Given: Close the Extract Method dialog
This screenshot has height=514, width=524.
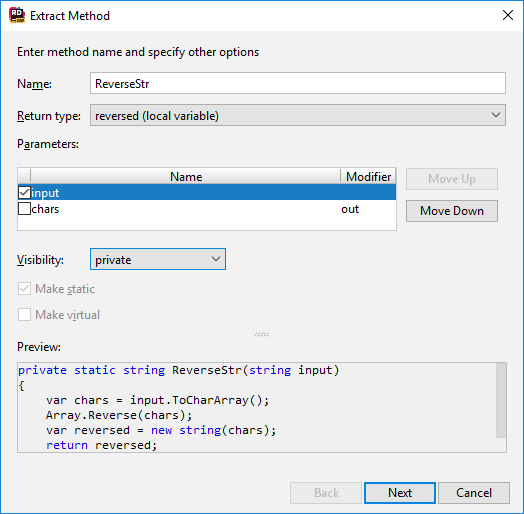Looking at the screenshot, I should [508, 15].
